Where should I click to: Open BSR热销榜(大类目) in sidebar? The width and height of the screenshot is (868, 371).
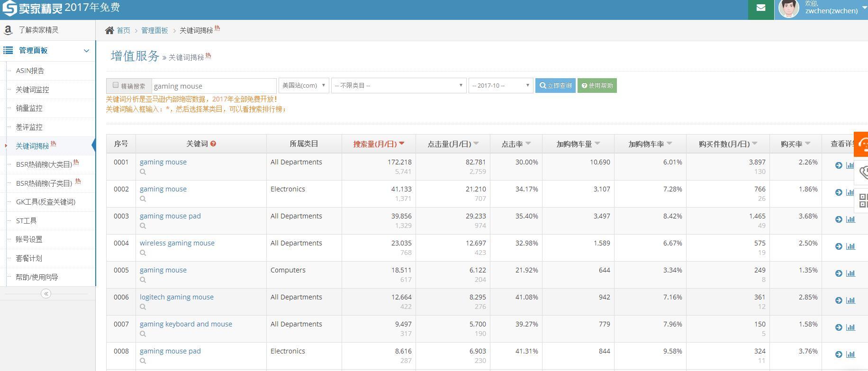[44, 164]
